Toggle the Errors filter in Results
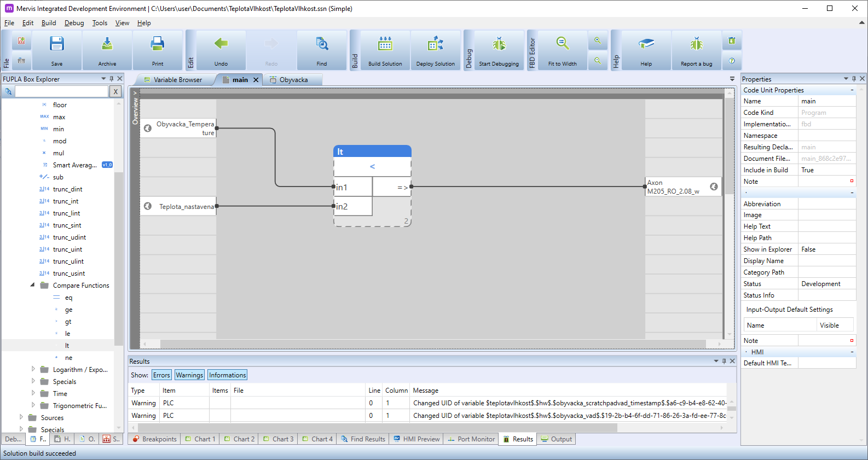 pos(161,375)
